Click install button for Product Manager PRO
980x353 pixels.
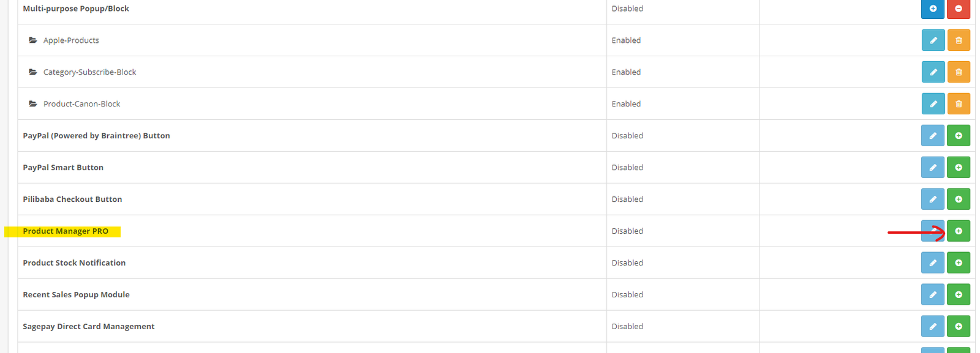click(958, 231)
